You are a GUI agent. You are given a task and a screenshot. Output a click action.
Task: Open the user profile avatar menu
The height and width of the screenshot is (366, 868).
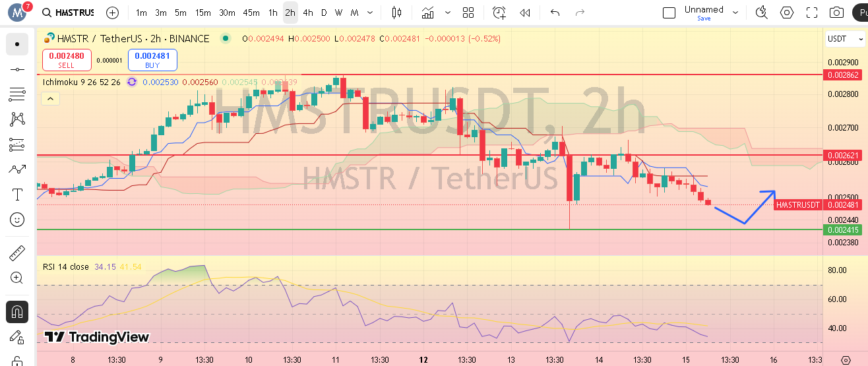16,13
